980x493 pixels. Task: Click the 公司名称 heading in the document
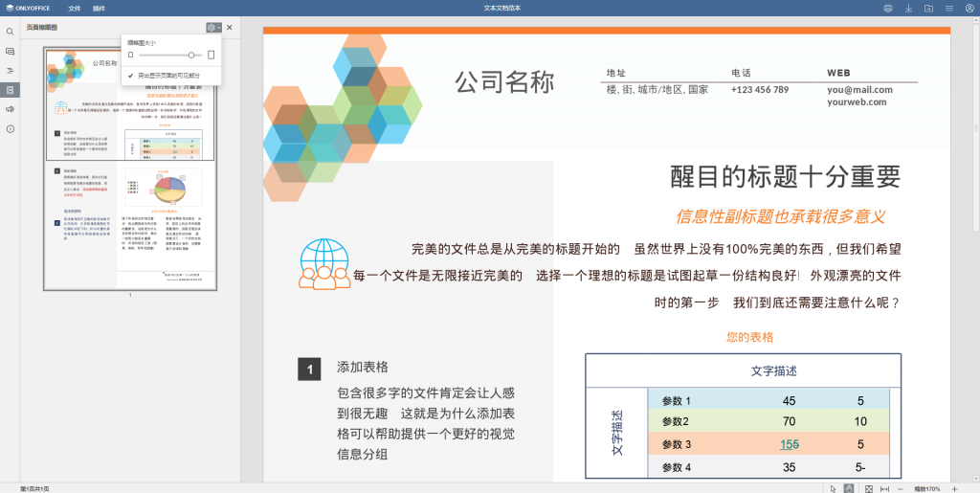[x=504, y=82]
